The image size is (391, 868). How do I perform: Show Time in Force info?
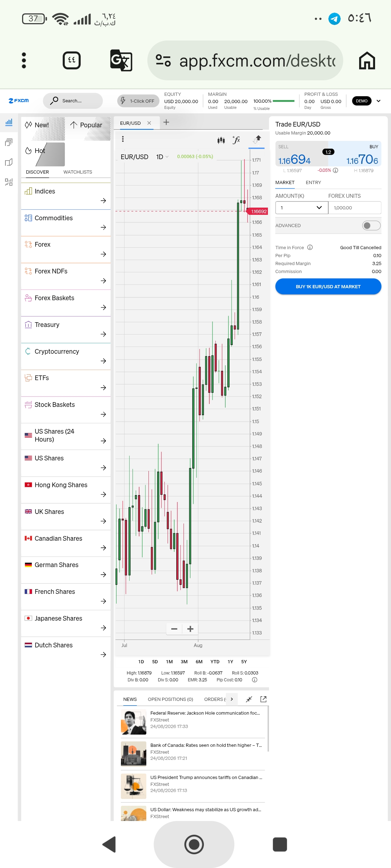coord(310,247)
